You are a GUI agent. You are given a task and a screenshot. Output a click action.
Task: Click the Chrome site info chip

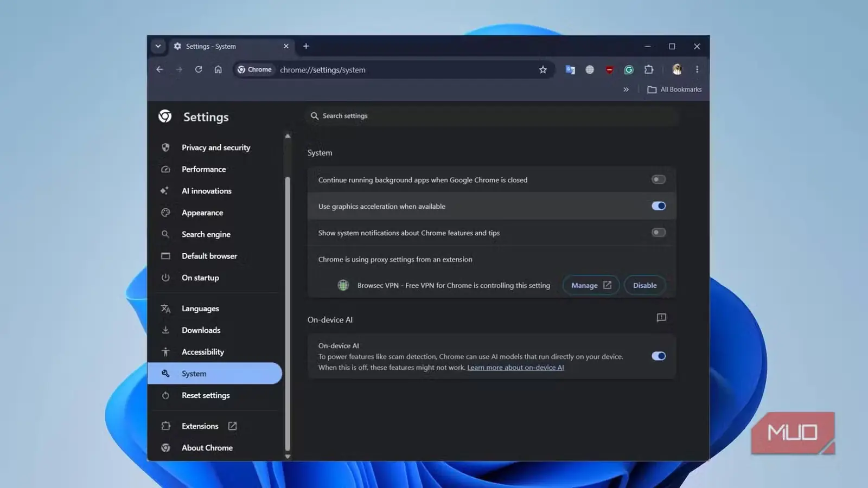click(x=254, y=69)
